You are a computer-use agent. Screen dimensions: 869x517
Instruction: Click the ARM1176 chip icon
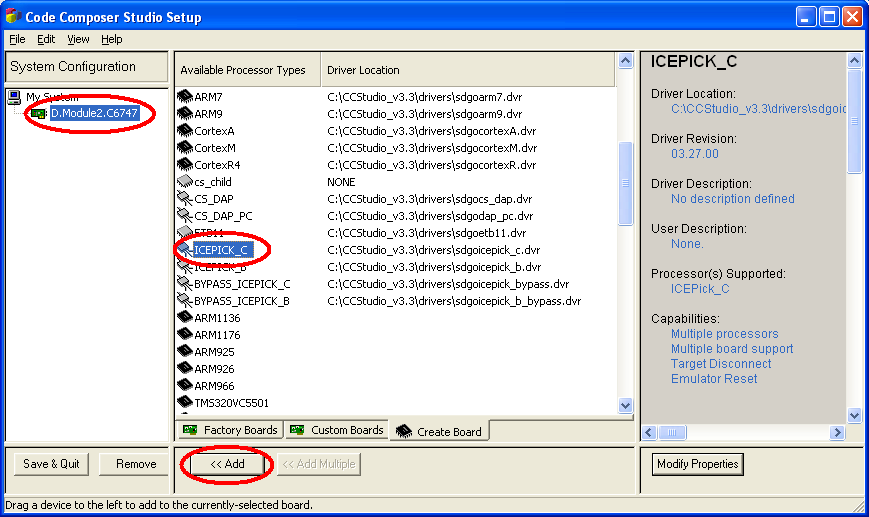185,335
